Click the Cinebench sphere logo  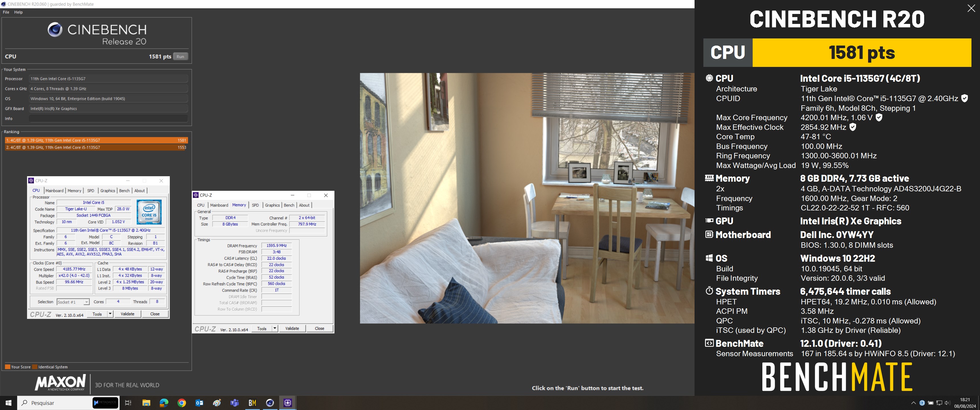click(x=55, y=30)
